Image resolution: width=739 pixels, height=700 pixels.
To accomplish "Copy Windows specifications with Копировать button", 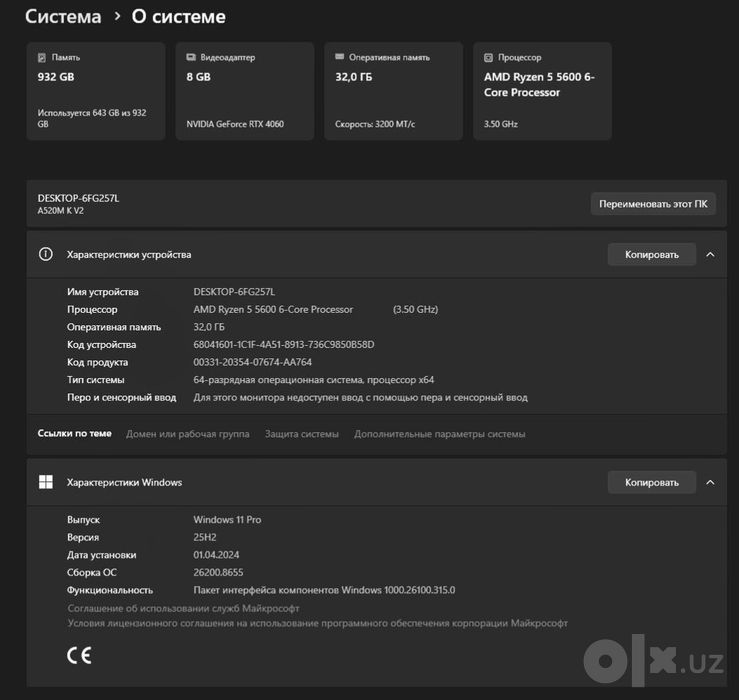I will tap(652, 482).
